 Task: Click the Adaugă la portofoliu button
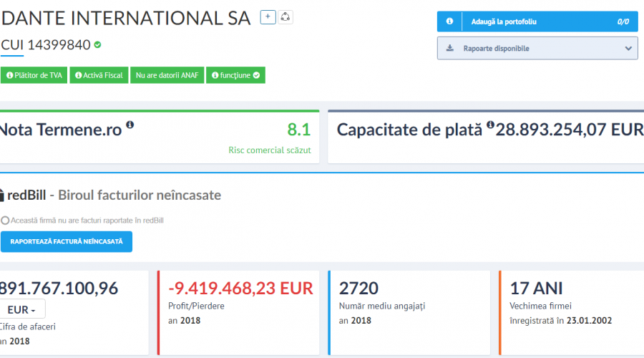click(537, 21)
